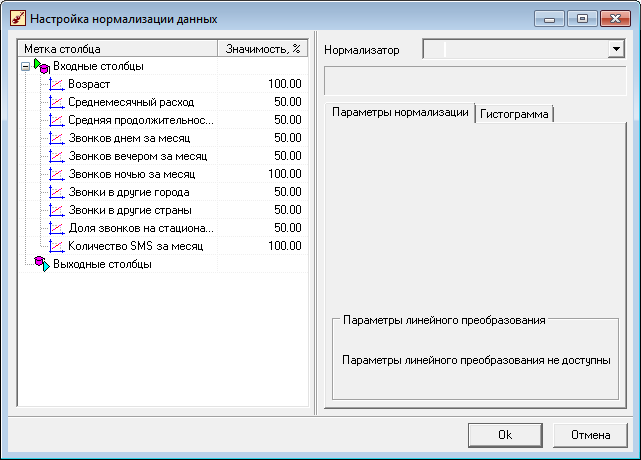Click the 50.00 value for Звонки в другие страны
641x460 pixels.
[x=288, y=210]
